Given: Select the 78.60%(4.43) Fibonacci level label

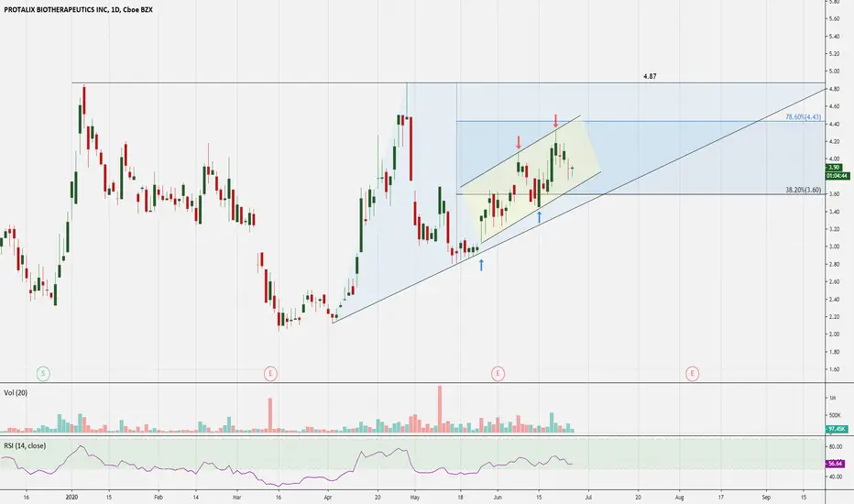Looking at the screenshot, I should click(x=803, y=117).
